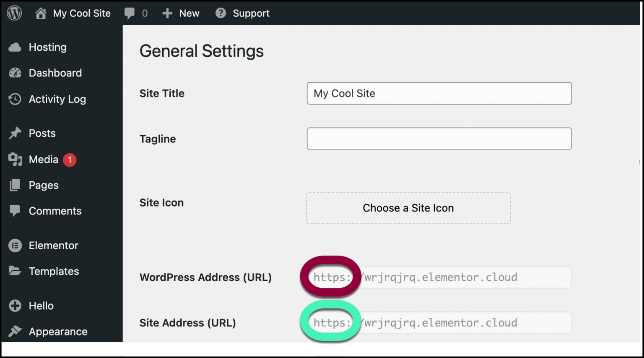Select My Cool Site in the top bar
Screen dimensions: 644x358
(81, 13)
